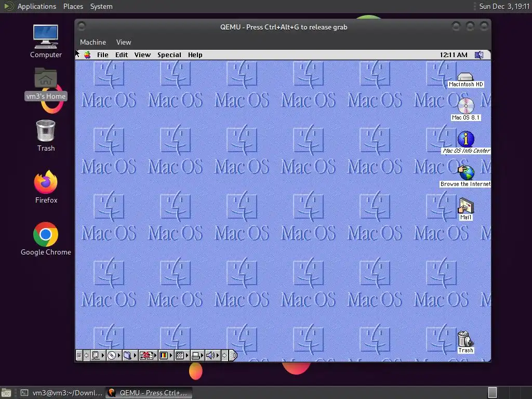Open the Mac OS View menu beside Edit
The image size is (532, 399).
(142, 55)
